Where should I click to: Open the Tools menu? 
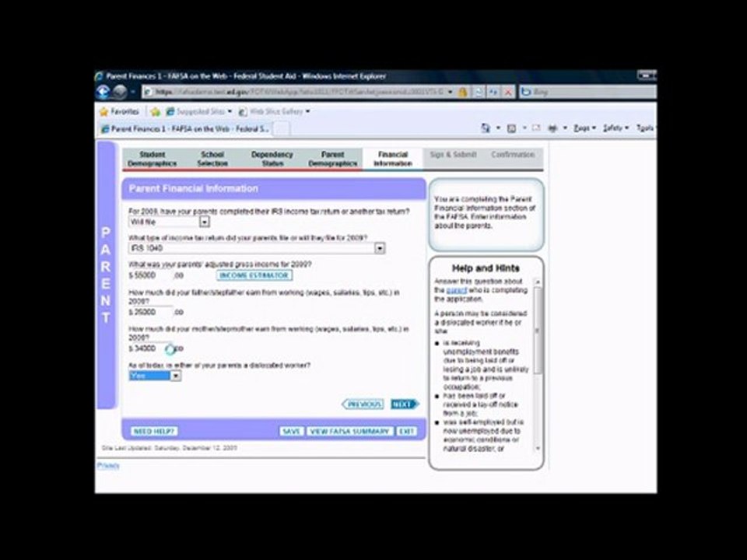646,128
